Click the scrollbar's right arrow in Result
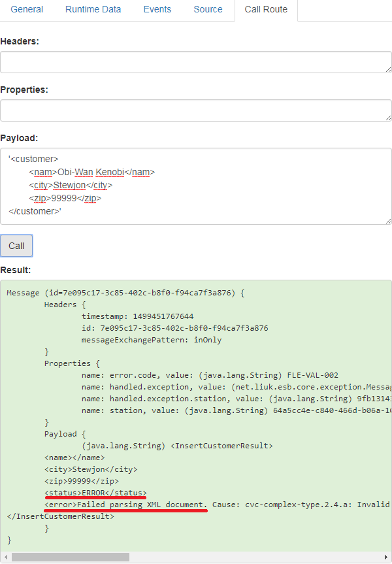 (386, 557)
